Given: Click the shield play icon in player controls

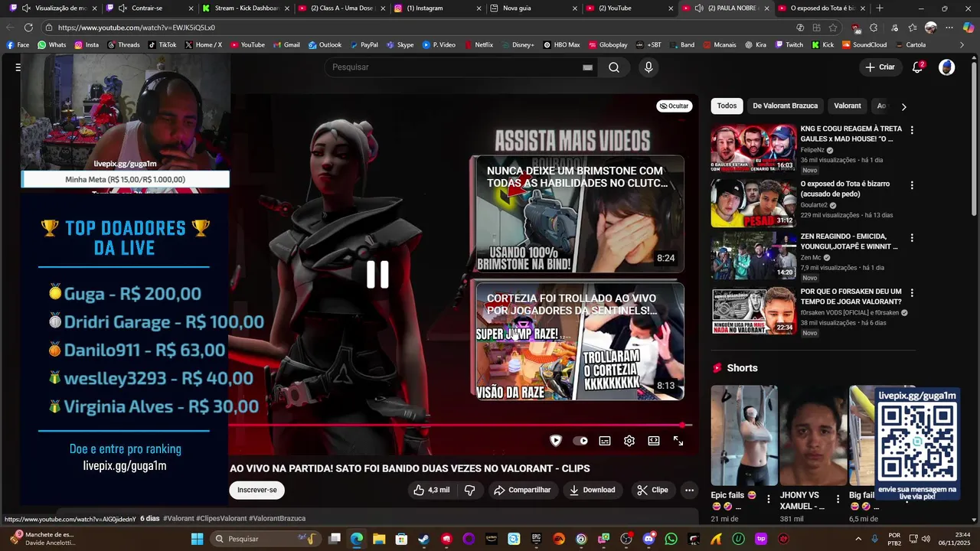Looking at the screenshot, I should pyautogui.click(x=556, y=441).
